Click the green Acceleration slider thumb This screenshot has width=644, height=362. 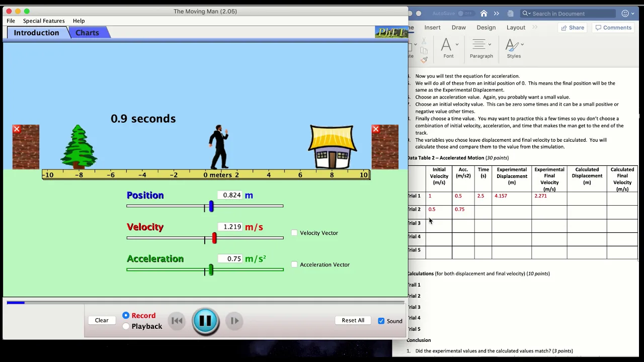click(211, 270)
